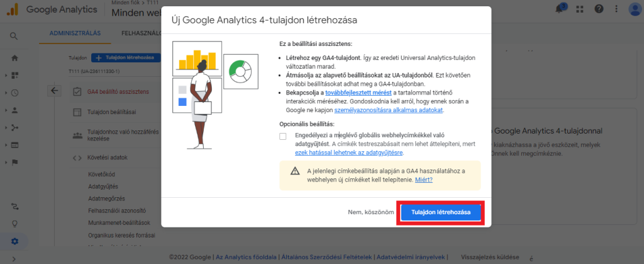Expand the behavior section arrow in the sidebar
The width and height of the screenshot is (644, 264).
6,145
